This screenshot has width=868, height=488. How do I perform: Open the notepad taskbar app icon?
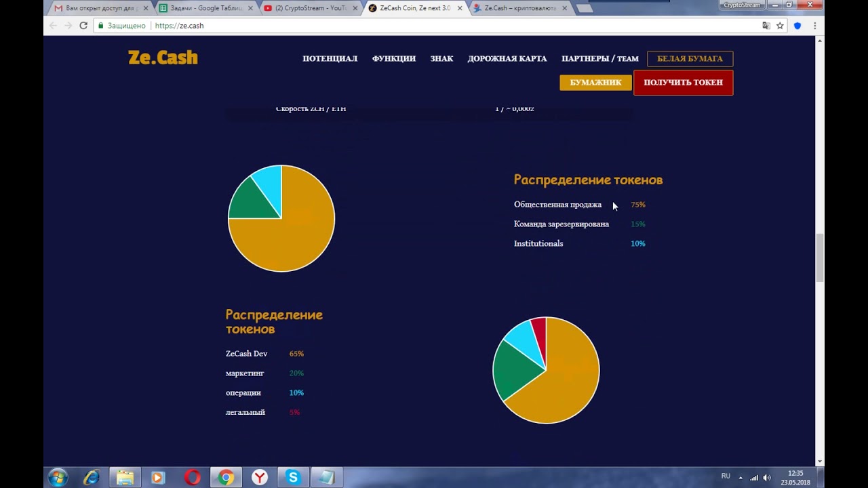click(x=326, y=478)
